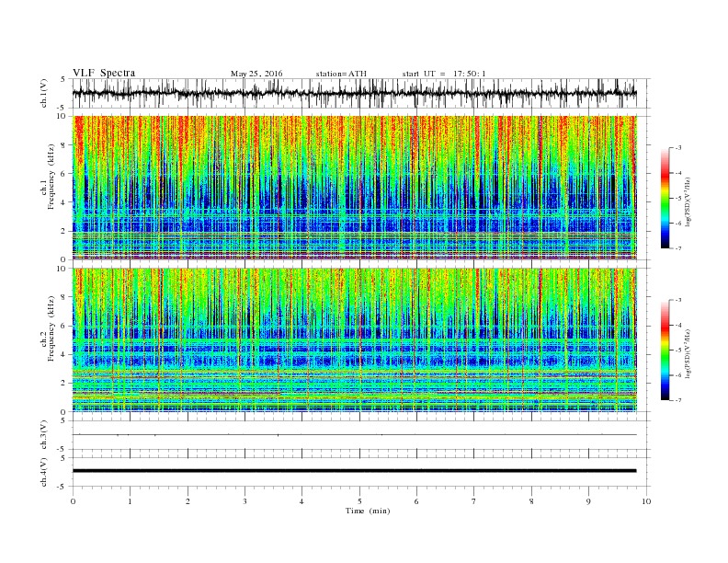
Task: Click the ch.2 spectrogram color scale bar
Action: pos(665,350)
